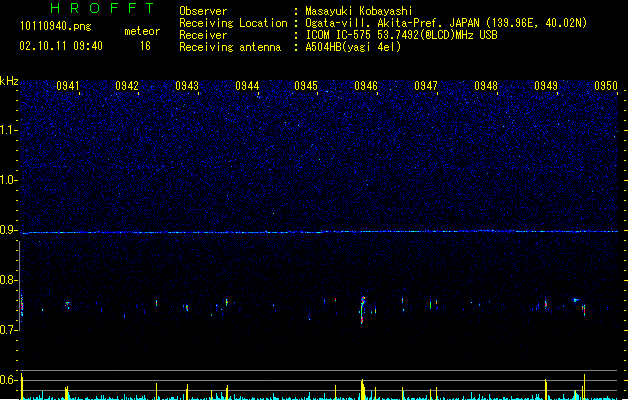Click the date stamp 02.10.11 09:40
Image resolution: width=629 pixels, height=400 pixels.
click(61, 46)
